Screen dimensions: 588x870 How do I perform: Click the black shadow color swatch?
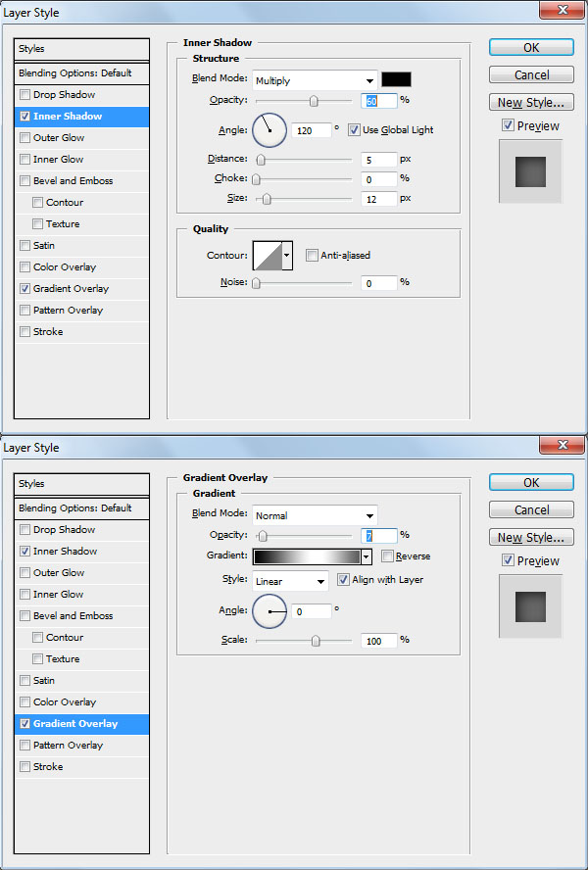397,79
